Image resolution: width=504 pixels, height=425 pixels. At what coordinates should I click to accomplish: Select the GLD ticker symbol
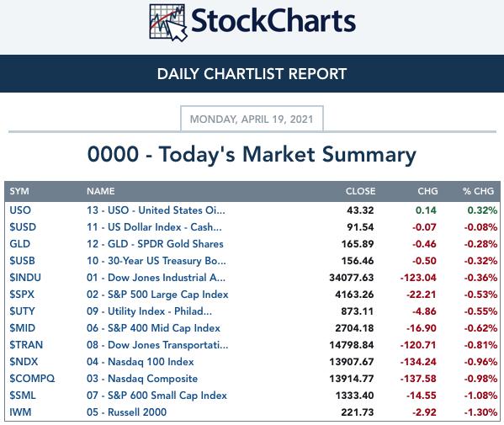pyautogui.click(x=19, y=244)
